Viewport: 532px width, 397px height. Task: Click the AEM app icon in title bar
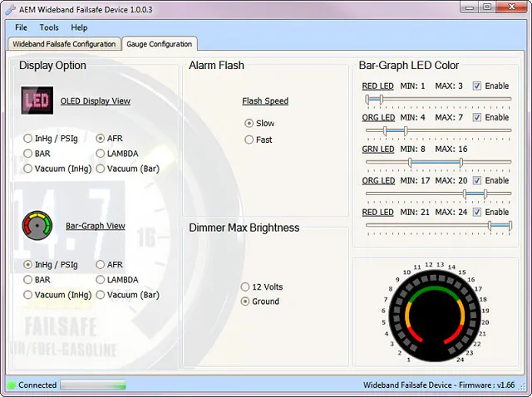point(10,7)
